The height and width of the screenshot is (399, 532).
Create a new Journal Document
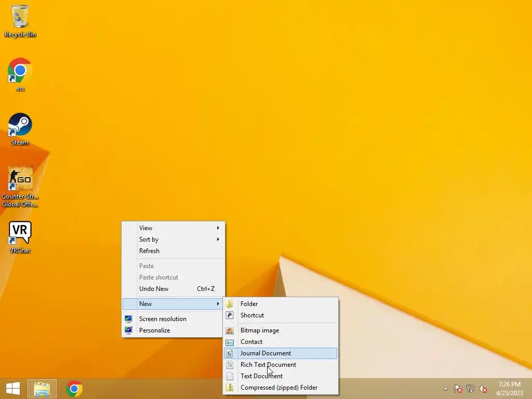pos(281,353)
